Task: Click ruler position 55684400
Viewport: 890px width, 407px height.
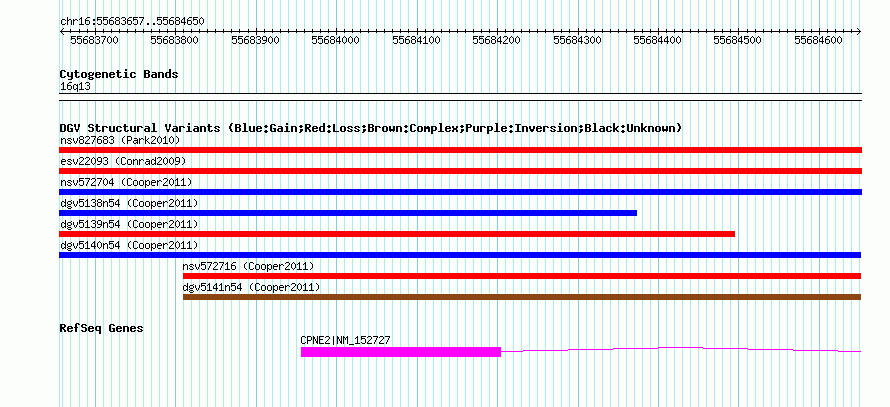Action: coord(658,40)
